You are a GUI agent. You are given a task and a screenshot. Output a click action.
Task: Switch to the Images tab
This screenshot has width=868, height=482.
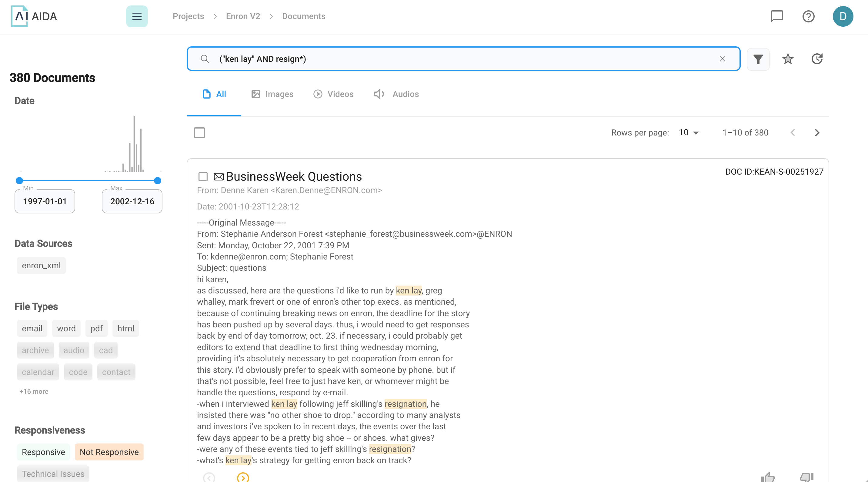point(272,94)
